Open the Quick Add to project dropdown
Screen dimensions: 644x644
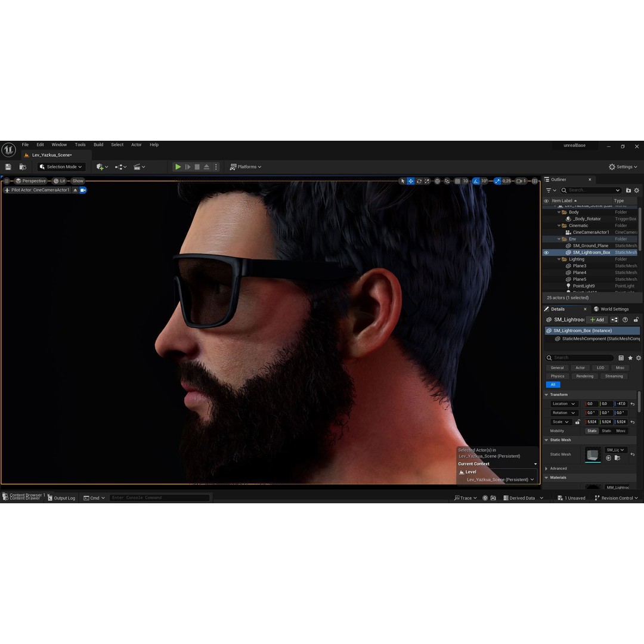(x=102, y=167)
